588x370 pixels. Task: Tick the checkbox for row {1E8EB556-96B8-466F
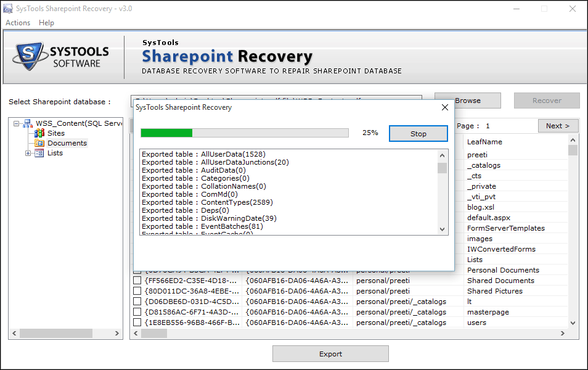click(x=137, y=323)
